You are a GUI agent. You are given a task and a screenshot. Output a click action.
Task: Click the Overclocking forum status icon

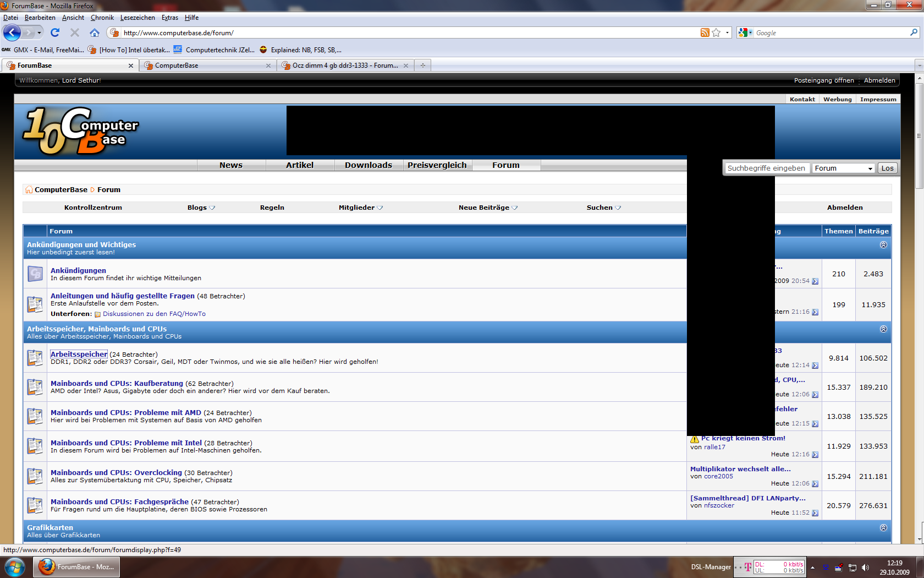(x=35, y=476)
